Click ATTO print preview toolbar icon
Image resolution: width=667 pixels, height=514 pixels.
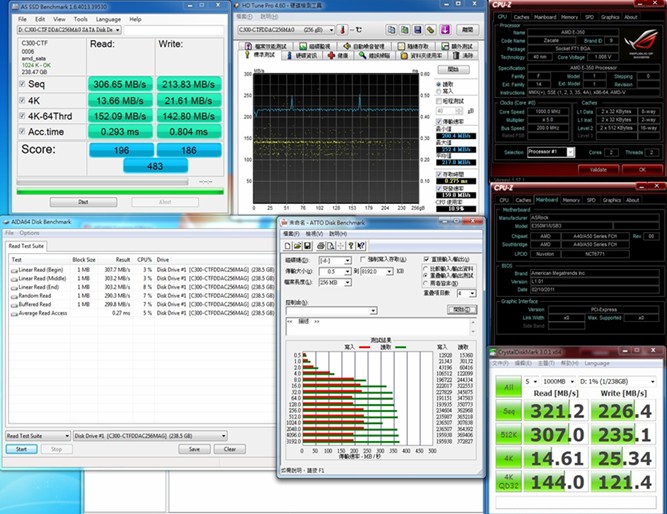(331, 246)
